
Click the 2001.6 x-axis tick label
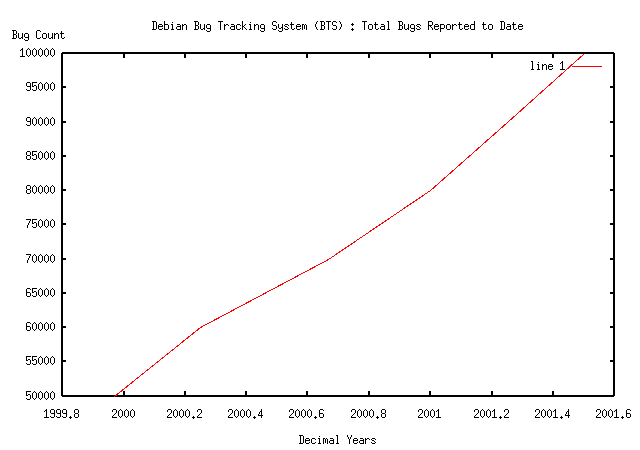(612, 412)
